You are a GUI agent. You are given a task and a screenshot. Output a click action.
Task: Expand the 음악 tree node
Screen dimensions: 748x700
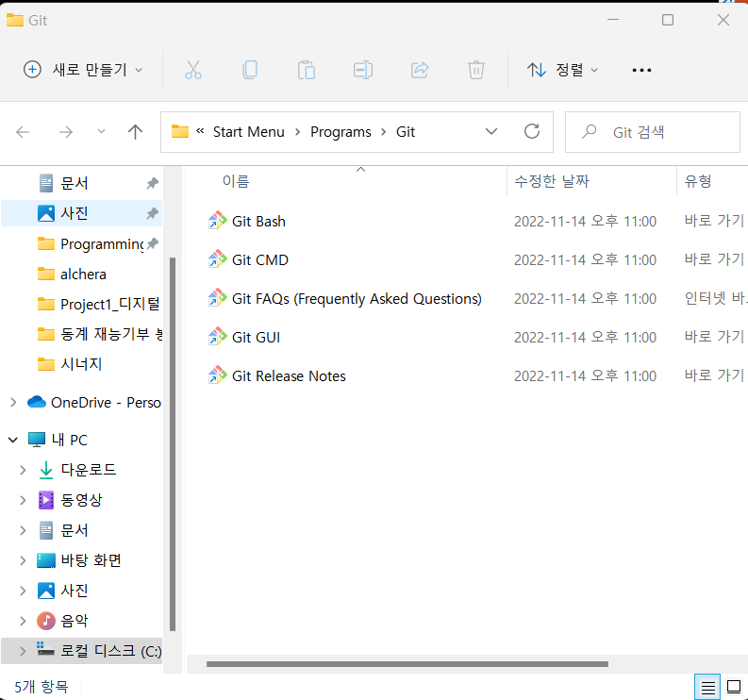coord(23,621)
